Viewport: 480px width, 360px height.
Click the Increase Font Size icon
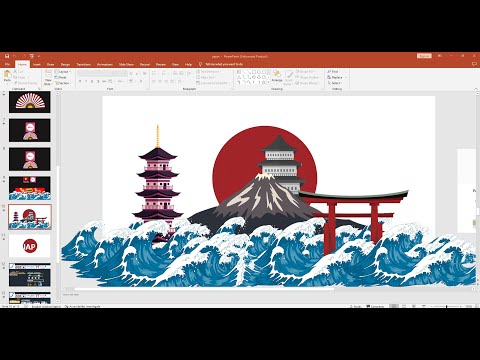pos(131,73)
